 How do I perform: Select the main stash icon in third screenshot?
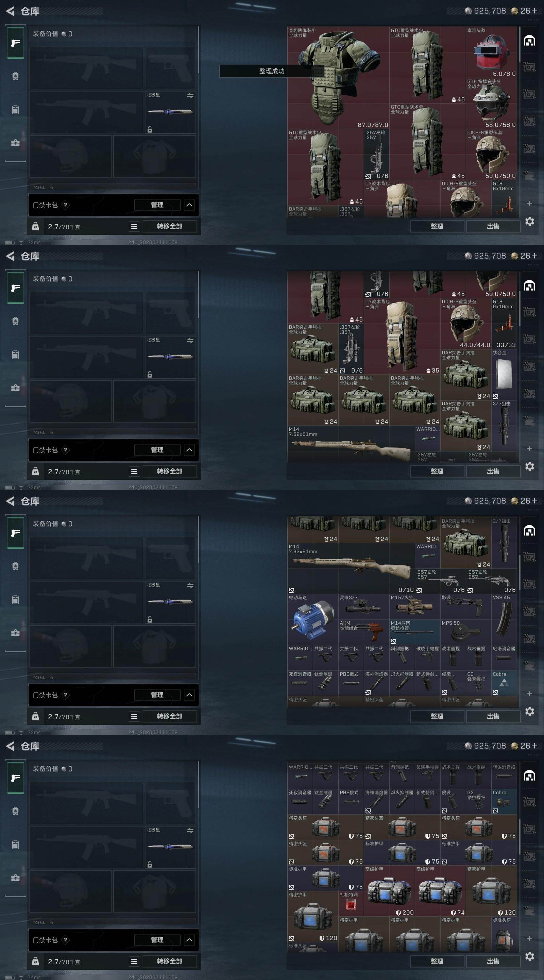[x=530, y=531]
